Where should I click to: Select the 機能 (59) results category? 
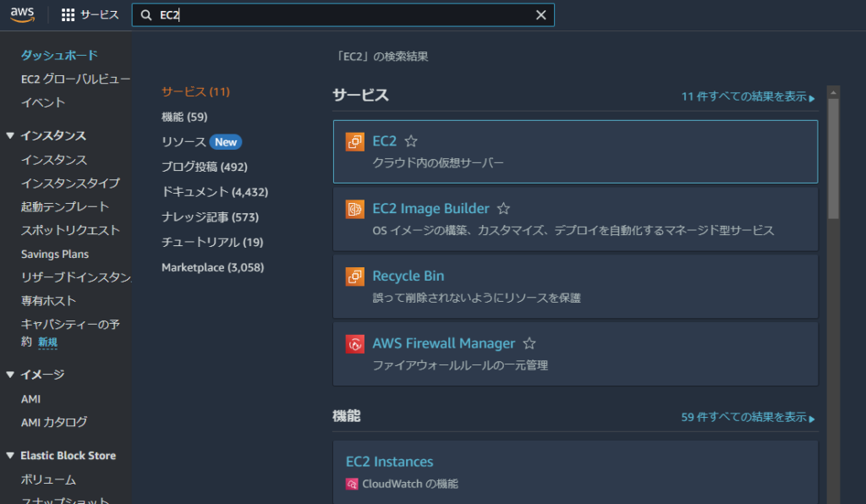[184, 117]
